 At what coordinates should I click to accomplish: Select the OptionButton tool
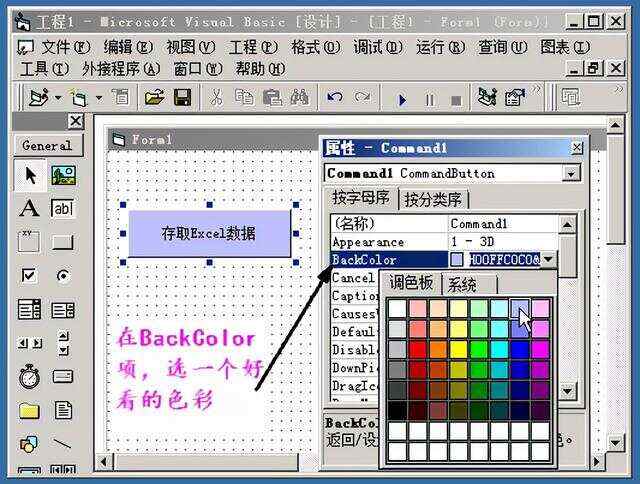pos(63,276)
